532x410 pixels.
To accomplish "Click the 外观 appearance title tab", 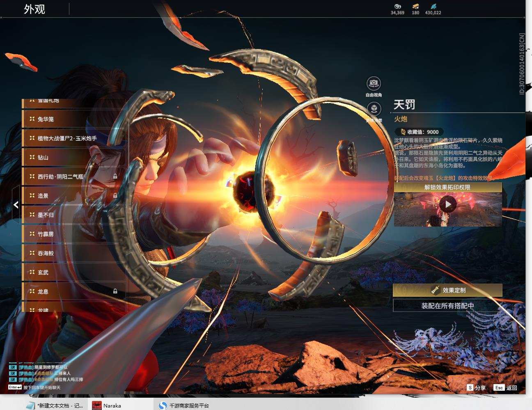I will (34, 9).
